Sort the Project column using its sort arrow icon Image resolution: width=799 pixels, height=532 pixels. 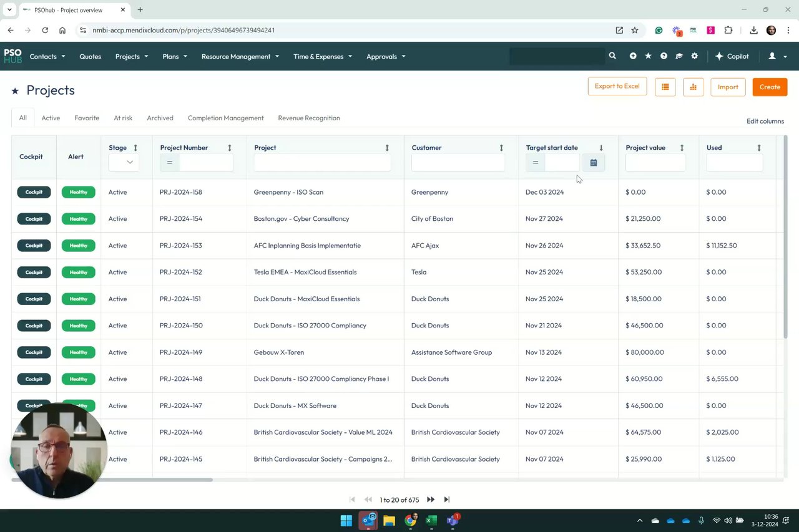387,148
